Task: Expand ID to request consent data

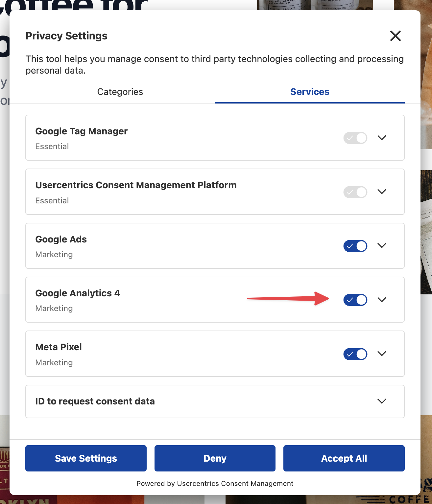Action: [x=382, y=401]
